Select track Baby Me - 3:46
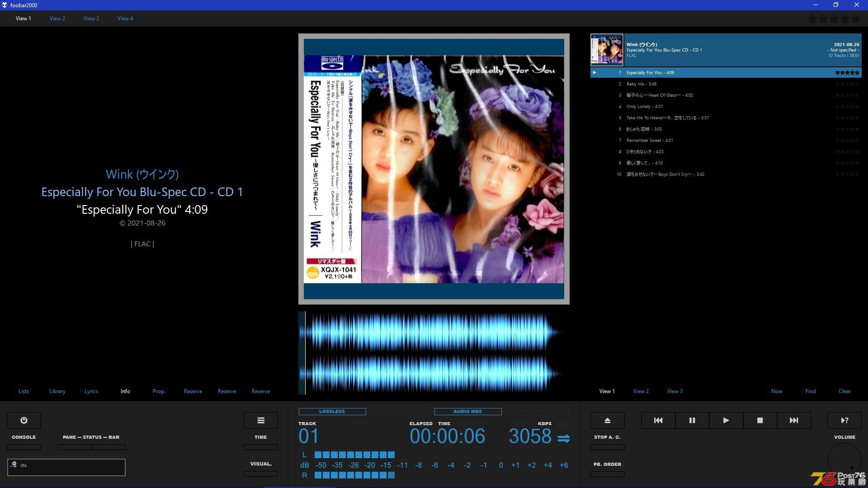The image size is (868, 488). tap(726, 84)
